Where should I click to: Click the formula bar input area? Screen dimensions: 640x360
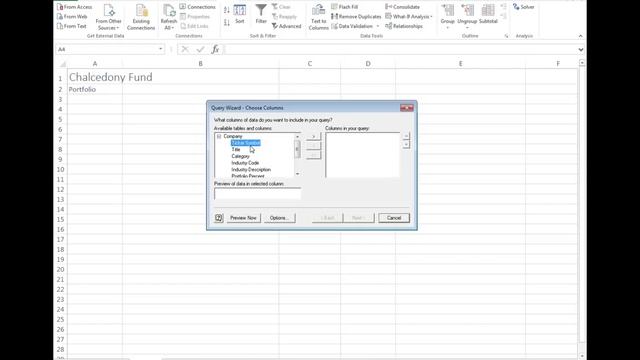(400, 49)
